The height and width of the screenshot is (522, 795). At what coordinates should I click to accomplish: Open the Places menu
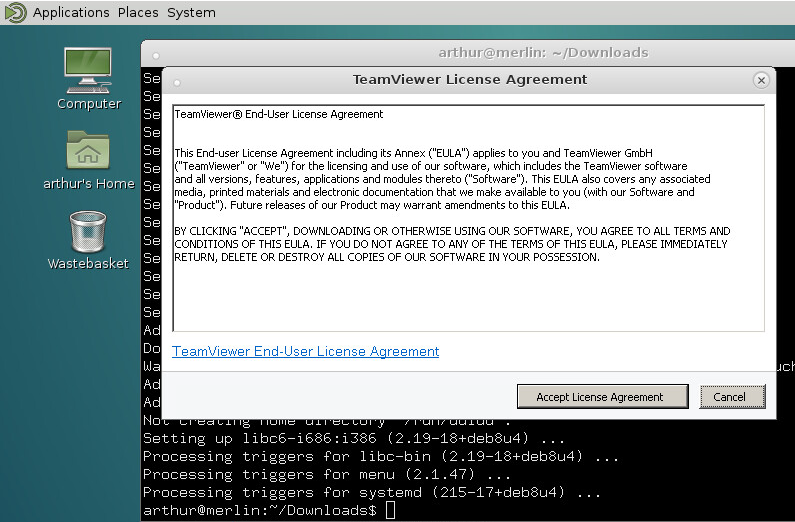click(x=138, y=13)
